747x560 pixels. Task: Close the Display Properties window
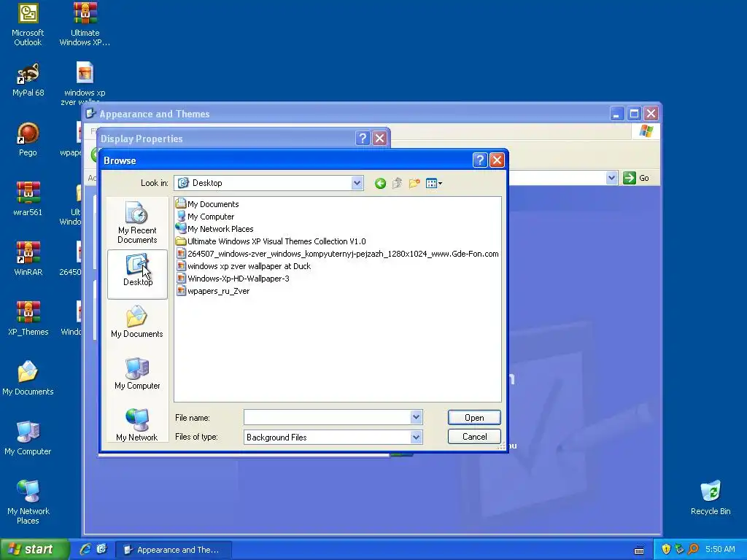(x=379, y=139)
